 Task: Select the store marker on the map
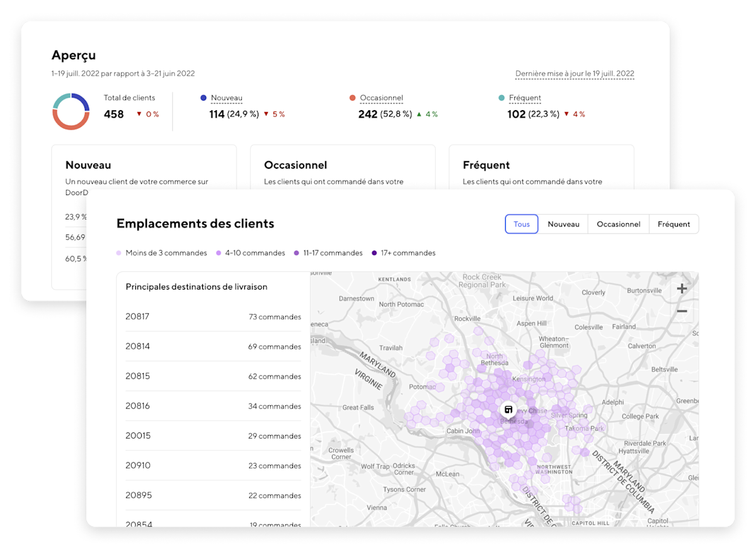click(x=508, y=410)
